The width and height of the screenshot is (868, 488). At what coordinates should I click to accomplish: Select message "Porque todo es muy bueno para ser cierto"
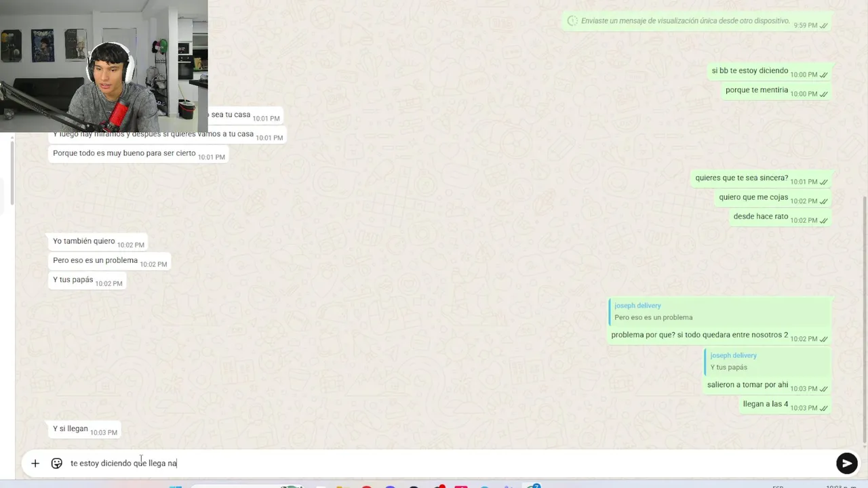124,153
